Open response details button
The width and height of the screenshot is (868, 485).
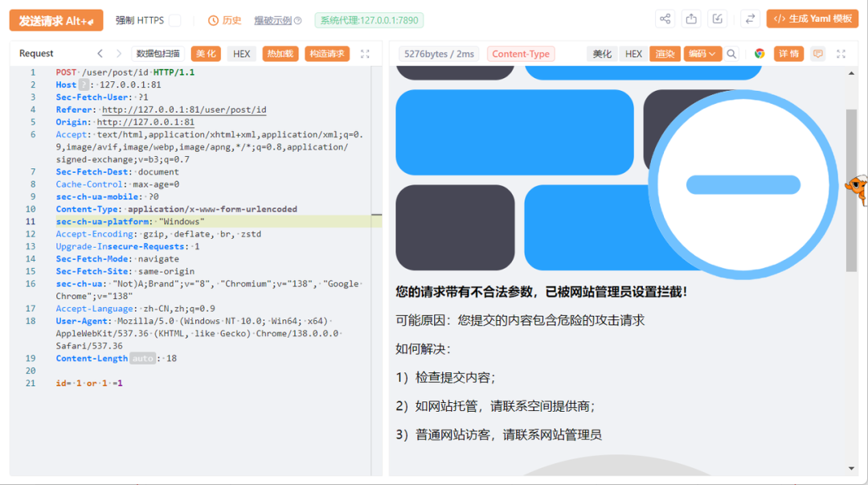pos(788,54)
